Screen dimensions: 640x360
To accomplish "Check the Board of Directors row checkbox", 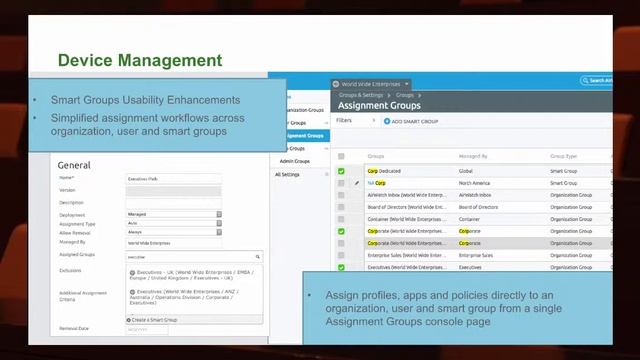I will (341, 207).
